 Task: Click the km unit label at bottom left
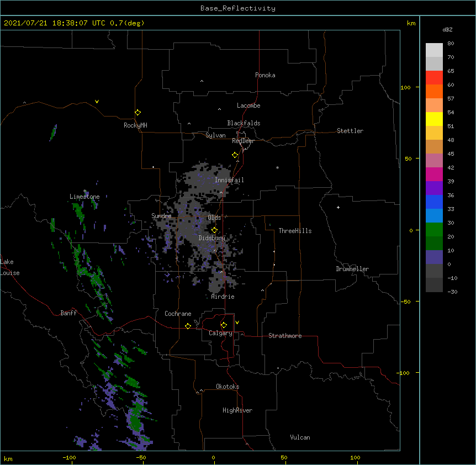8,458
